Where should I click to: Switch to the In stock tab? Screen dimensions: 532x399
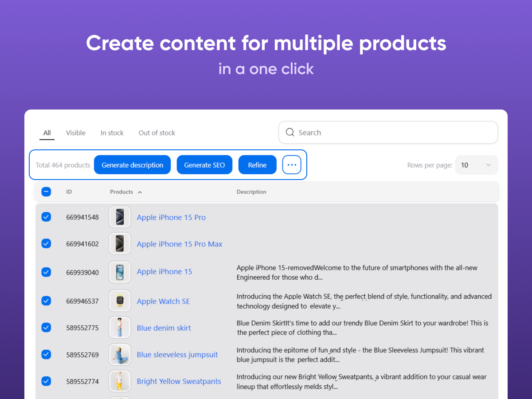112,133
